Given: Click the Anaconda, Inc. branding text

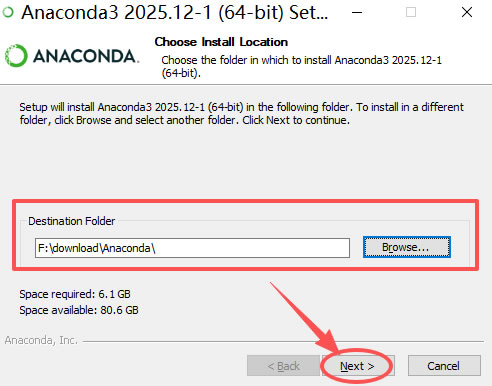Looking at the screenshot, I should click(41, 340).
